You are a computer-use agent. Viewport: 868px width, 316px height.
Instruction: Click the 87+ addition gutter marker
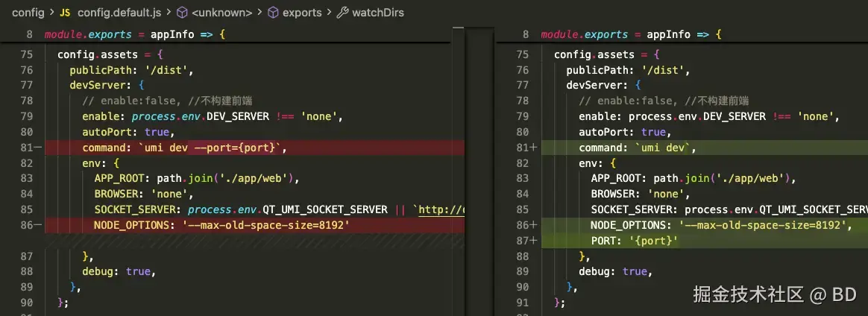click(x=534, y=241)
